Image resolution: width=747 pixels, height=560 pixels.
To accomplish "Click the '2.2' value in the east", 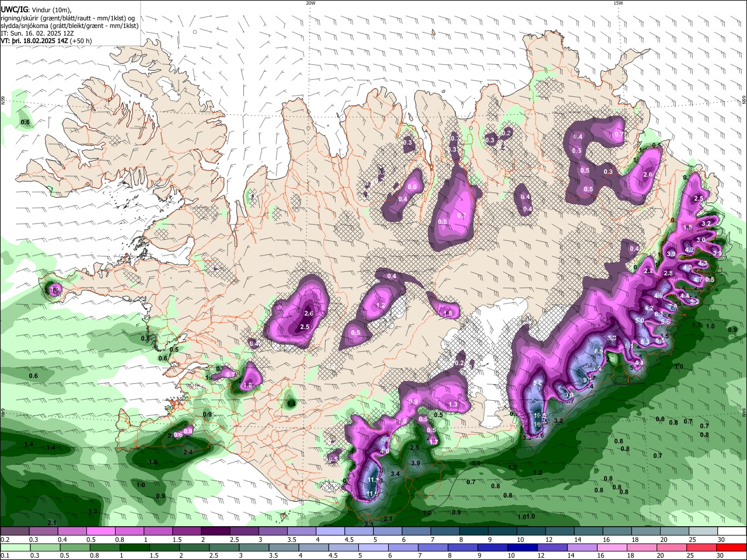I will 648,271.
